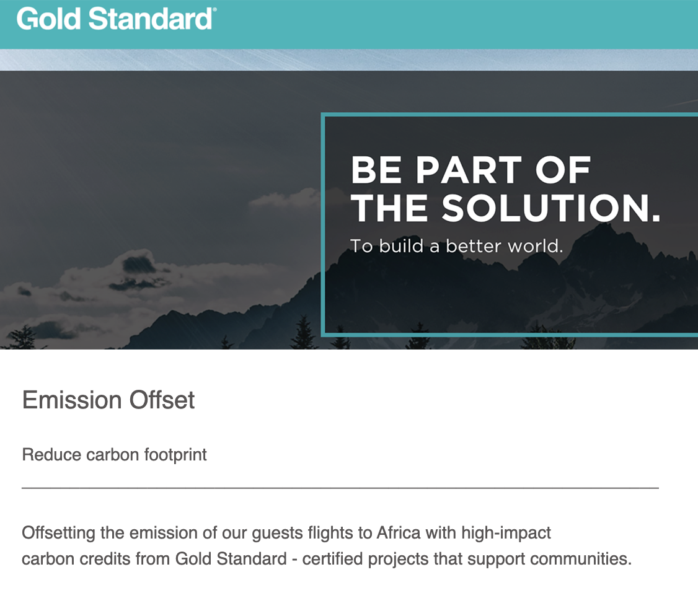This screenshot has width=698, height=616.
Task: Click the Emission Offset heading
Action: click(x=108, y=400)
